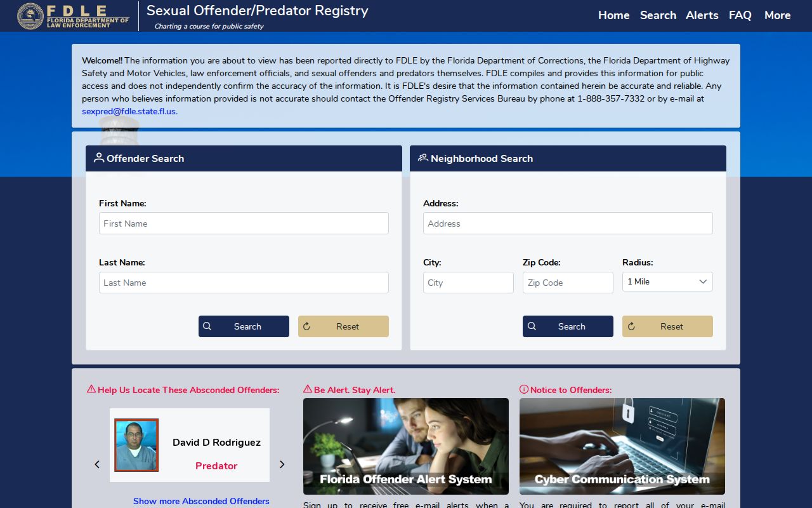Image resolution: width=812 pixels, height=508 pixels.
Task: Open David D Rodriguez offender photo
Action: [136, 445]
